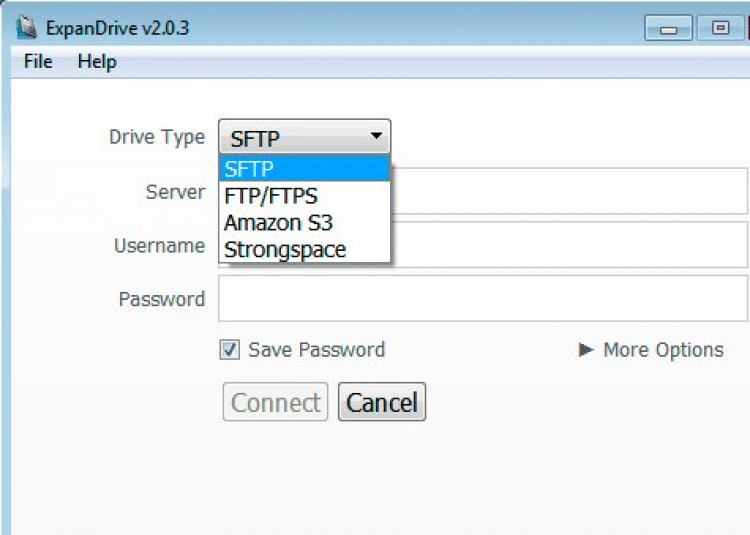Click the Password entry box
Screen dimensions: 750x535
482,299
